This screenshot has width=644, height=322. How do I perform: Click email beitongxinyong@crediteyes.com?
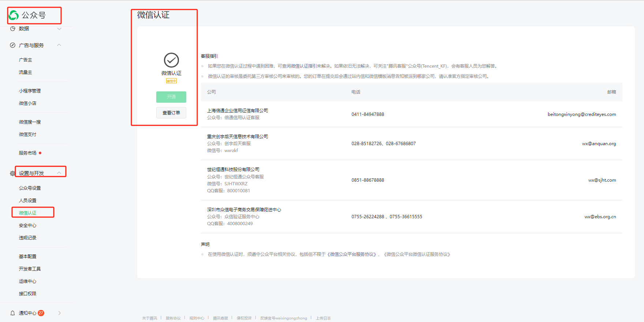[582, 114]
